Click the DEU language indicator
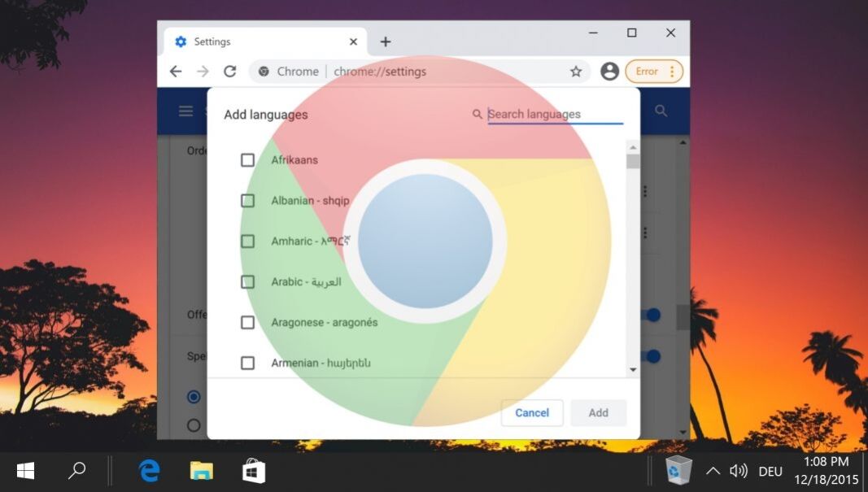Image resolution: width=868 pixels, height=492 pixels. point(770,472)
